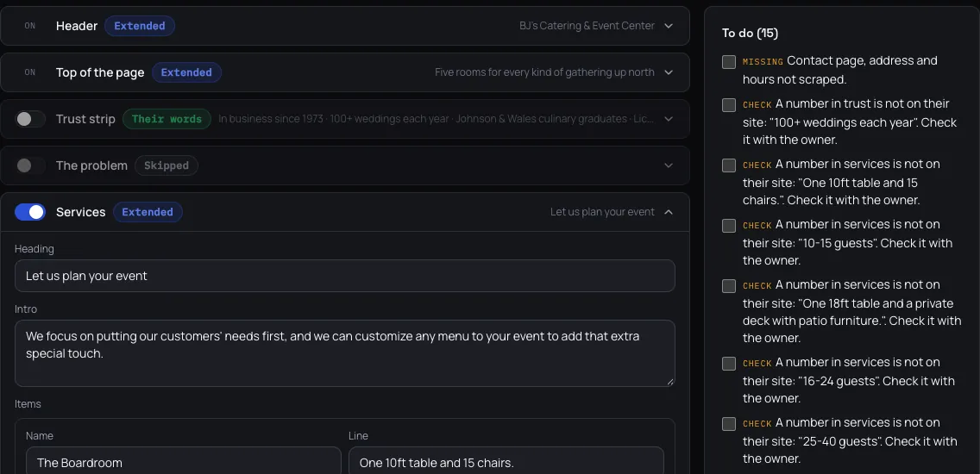Click into the Intro text area

345,352
